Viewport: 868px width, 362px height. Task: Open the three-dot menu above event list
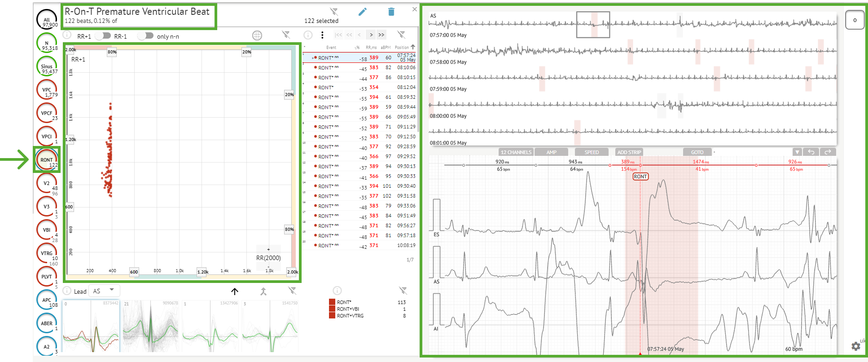322,35
